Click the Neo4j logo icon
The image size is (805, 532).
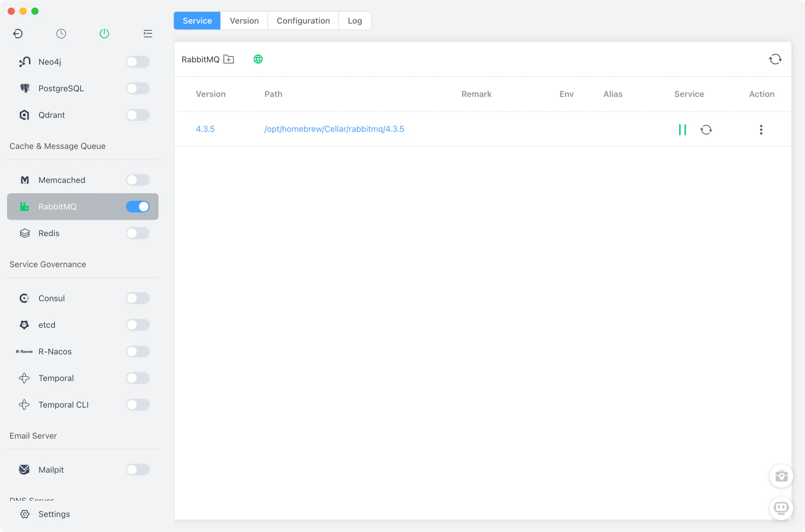[x=24, y=62]
